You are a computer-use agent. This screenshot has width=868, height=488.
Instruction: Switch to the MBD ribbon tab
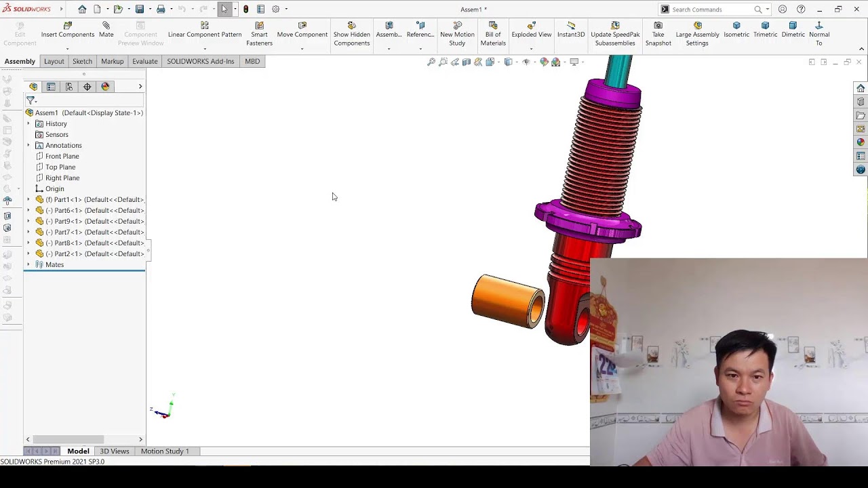tap(252, 61)
